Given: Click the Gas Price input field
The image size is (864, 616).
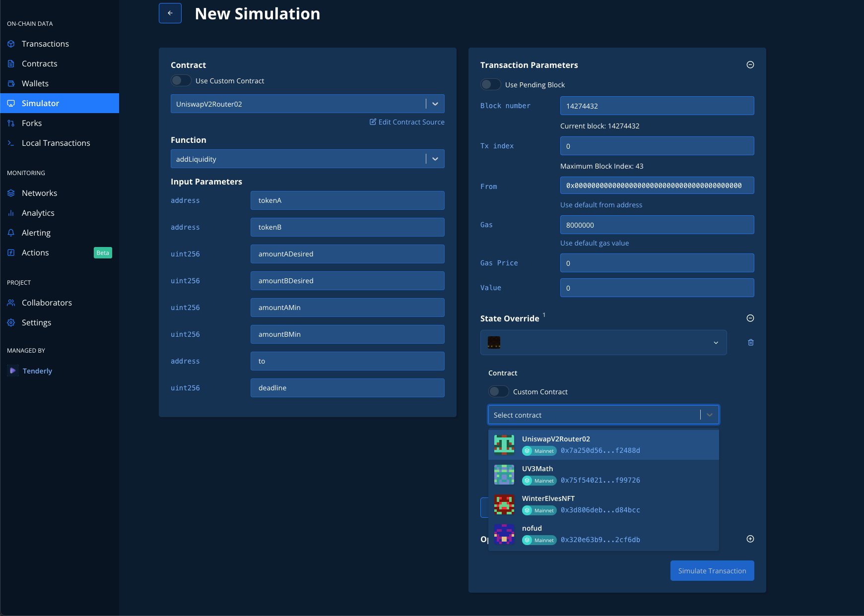Looking at the screenshot, I should pos(657,263).
